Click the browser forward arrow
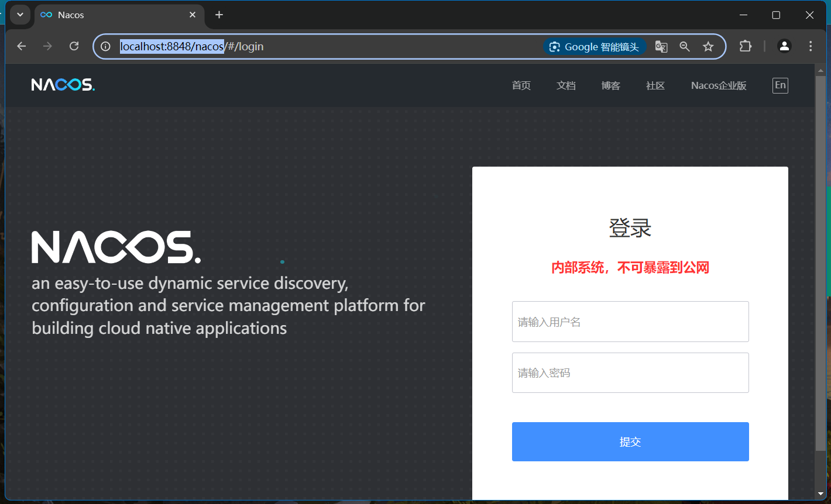This screenshot has width=831, height=504. tap(47, 46)
